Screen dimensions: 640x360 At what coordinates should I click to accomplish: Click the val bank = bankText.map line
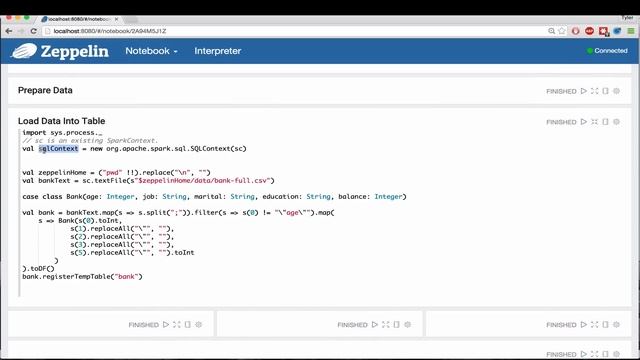point(178,213)
